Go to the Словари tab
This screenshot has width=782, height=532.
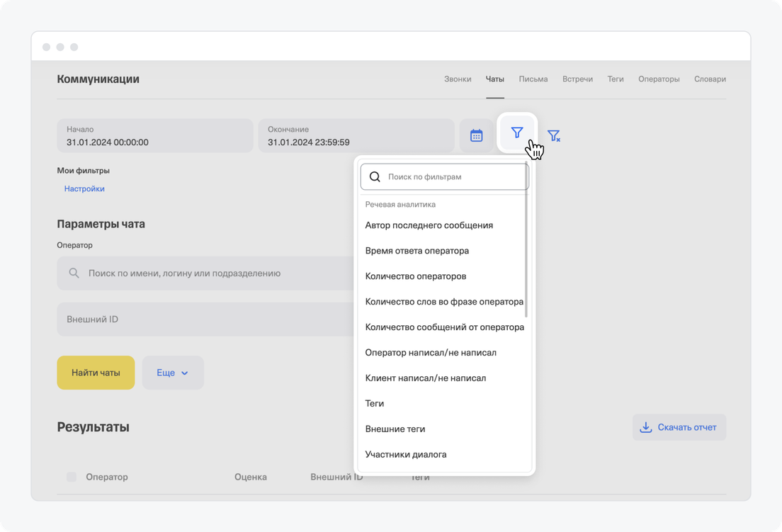tap(710, 79)
